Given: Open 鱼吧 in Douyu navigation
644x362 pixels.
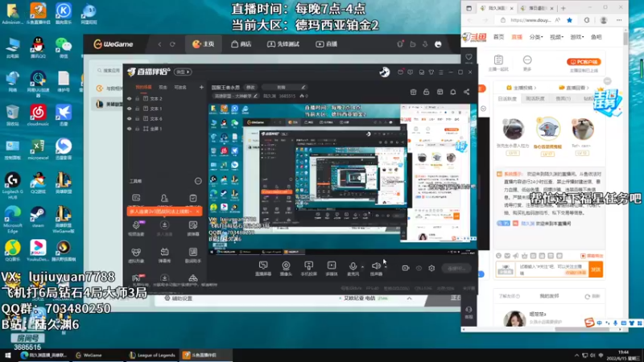Looking at the screenshot, I should pos(597,37).
